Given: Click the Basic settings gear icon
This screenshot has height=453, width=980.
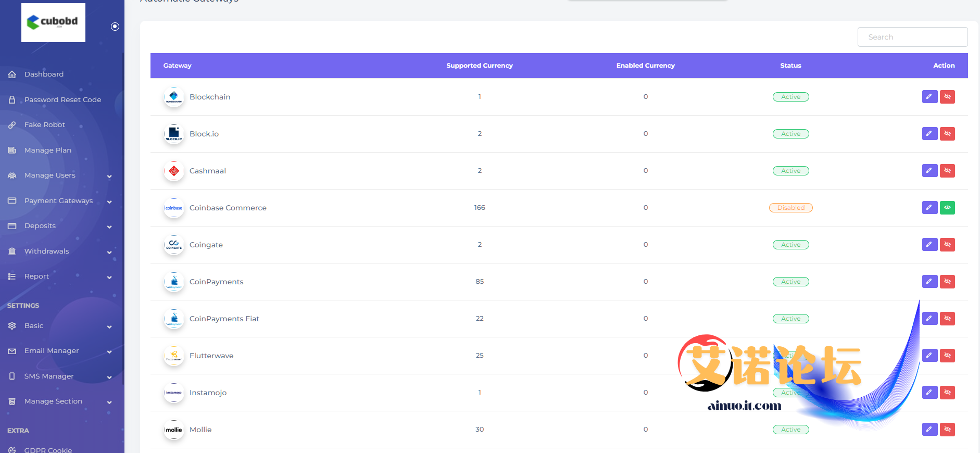Looking at the screenshot, I should [12, 325].
